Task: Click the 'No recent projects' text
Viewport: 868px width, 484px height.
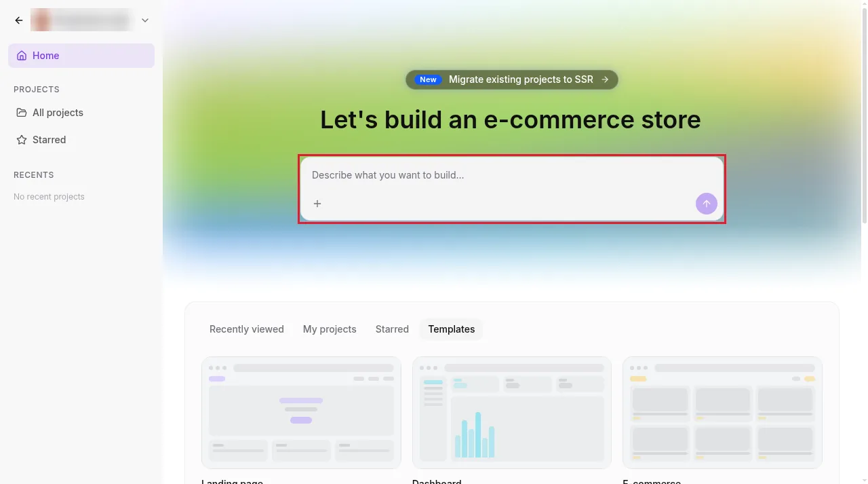Action: [49, 197]
